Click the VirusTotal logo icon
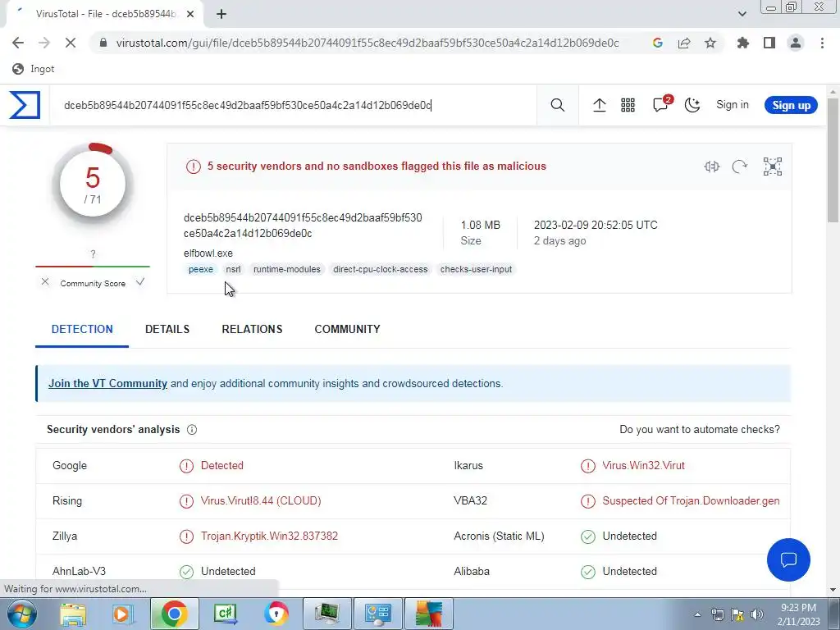 point(25,105)
